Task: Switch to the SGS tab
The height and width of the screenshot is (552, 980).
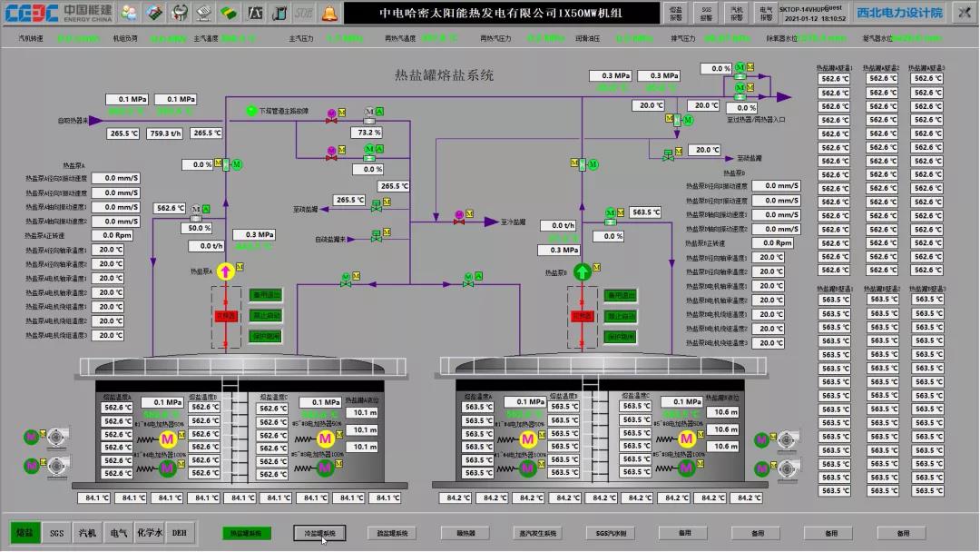Action: (x=56, y=533)
